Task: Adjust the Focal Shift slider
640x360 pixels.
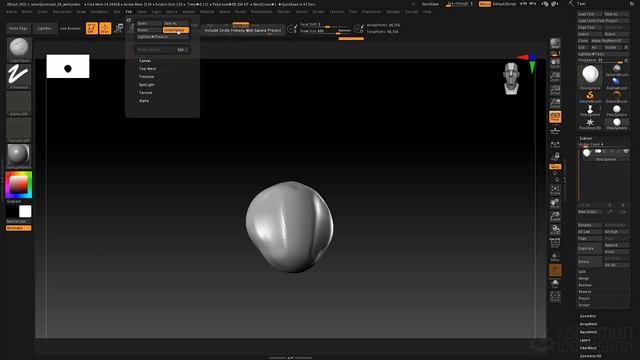Action: tap(325, 25)
